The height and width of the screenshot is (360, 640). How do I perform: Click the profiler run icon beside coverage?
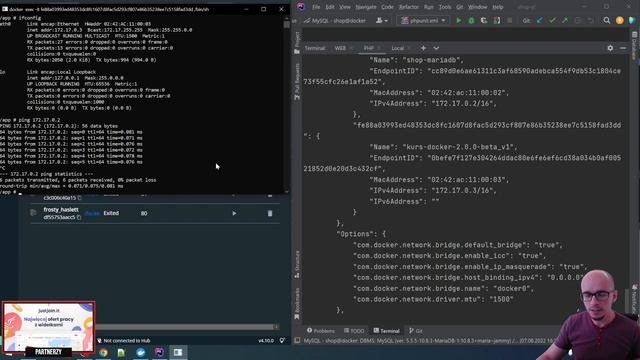tap(497, 20)
